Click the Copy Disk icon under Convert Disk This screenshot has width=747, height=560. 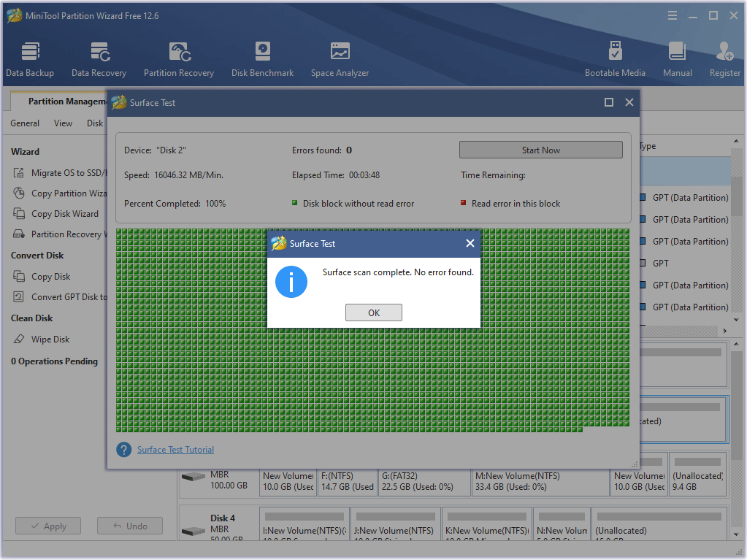tap(18, 277)
